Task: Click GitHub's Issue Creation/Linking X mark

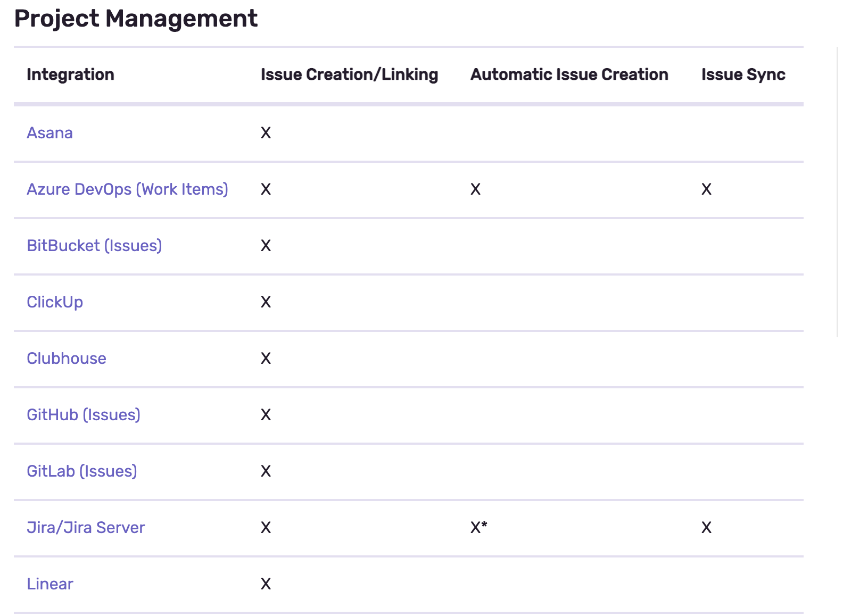Action: pyautogui.click(x=266, y=415)
